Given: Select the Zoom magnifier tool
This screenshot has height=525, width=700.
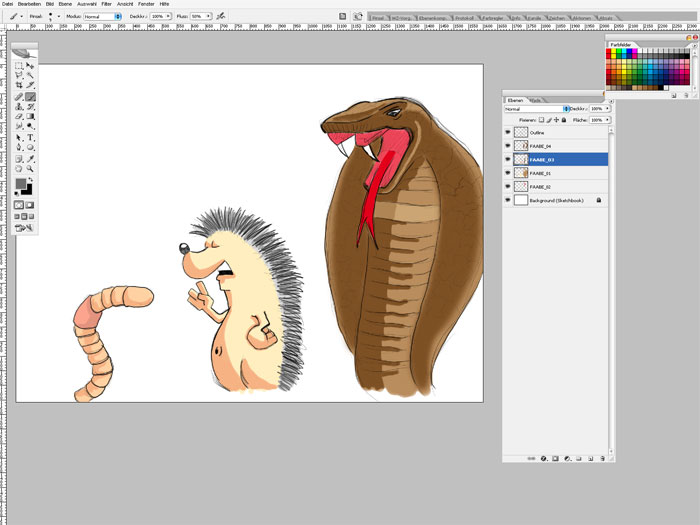Looking at the screenshot, I should click(x=31, y=169).
